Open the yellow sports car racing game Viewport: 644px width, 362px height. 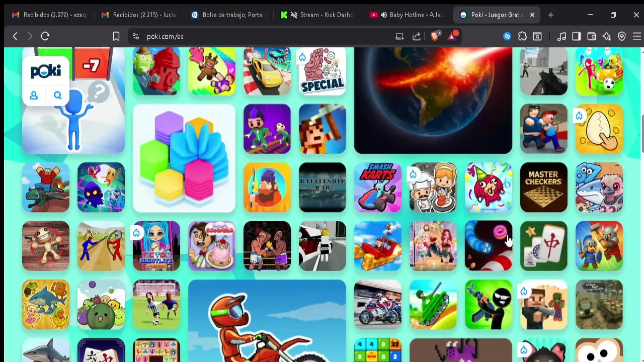coord(267,71)
